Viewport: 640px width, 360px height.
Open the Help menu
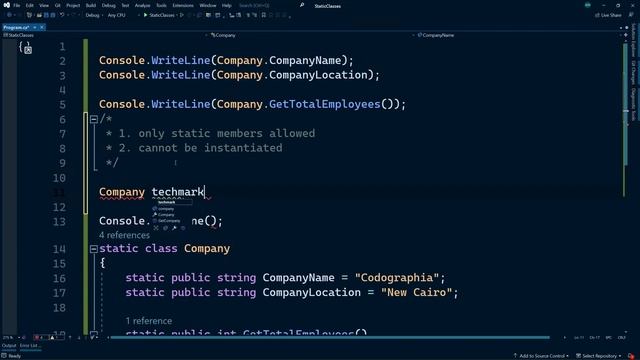(227, 6)
